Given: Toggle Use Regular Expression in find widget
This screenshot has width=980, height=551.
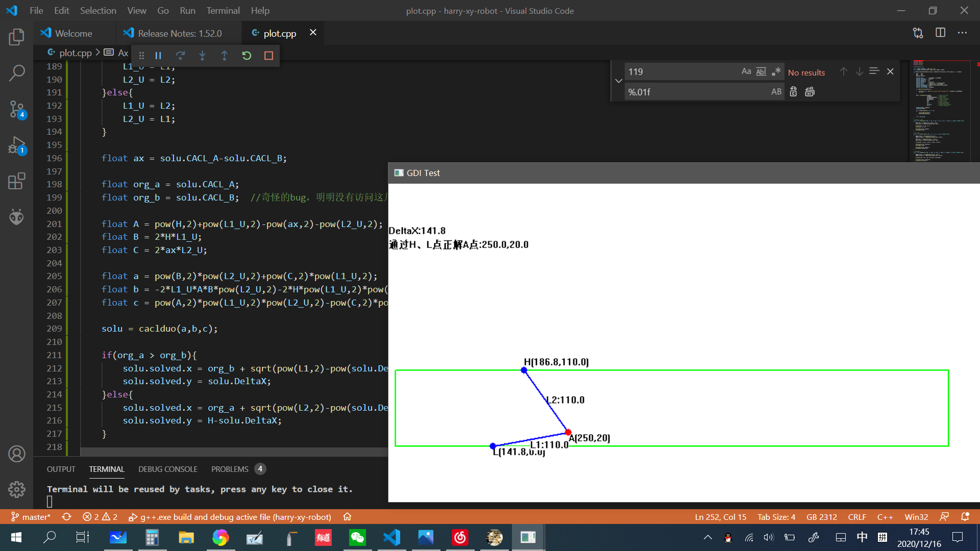Looking at the screenshot, I should coord(776,72).
